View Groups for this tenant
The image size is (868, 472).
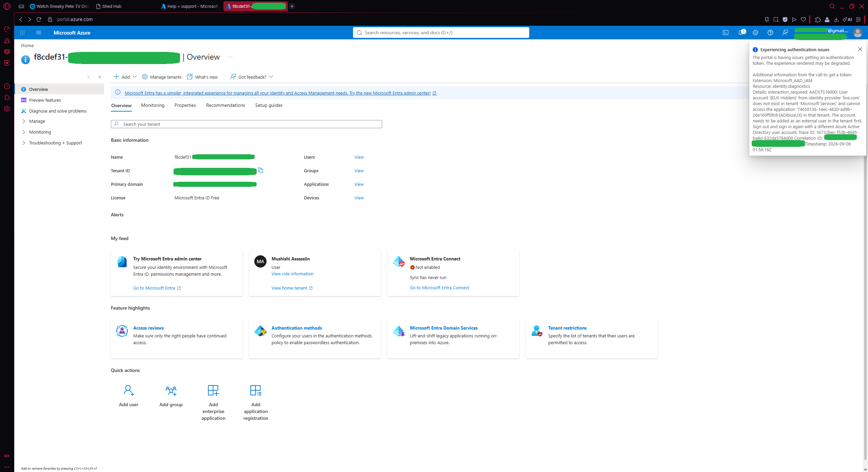coord(359,171)
